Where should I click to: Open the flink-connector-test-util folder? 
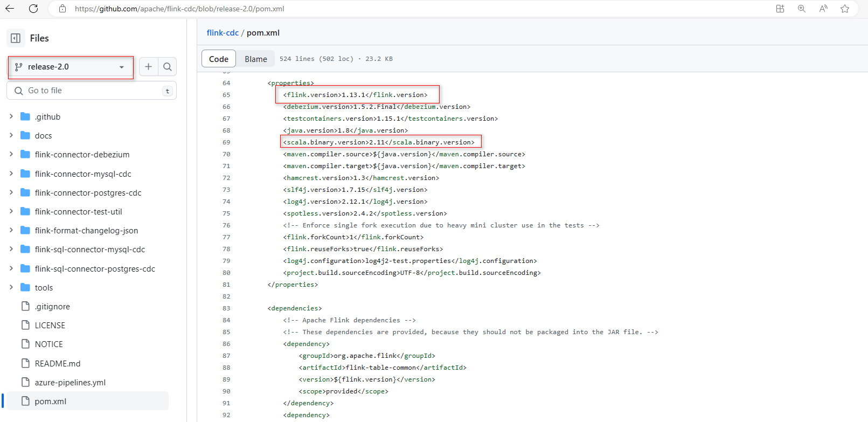tap(78, 212)
